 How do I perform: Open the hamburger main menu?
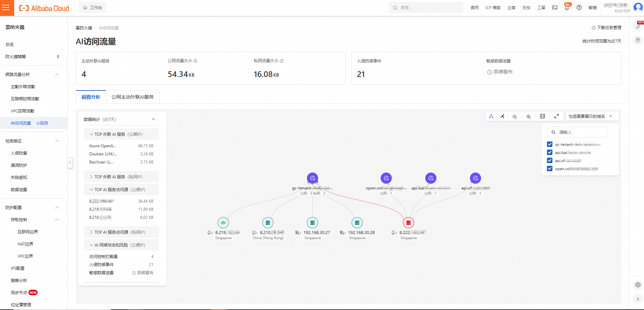6,7
